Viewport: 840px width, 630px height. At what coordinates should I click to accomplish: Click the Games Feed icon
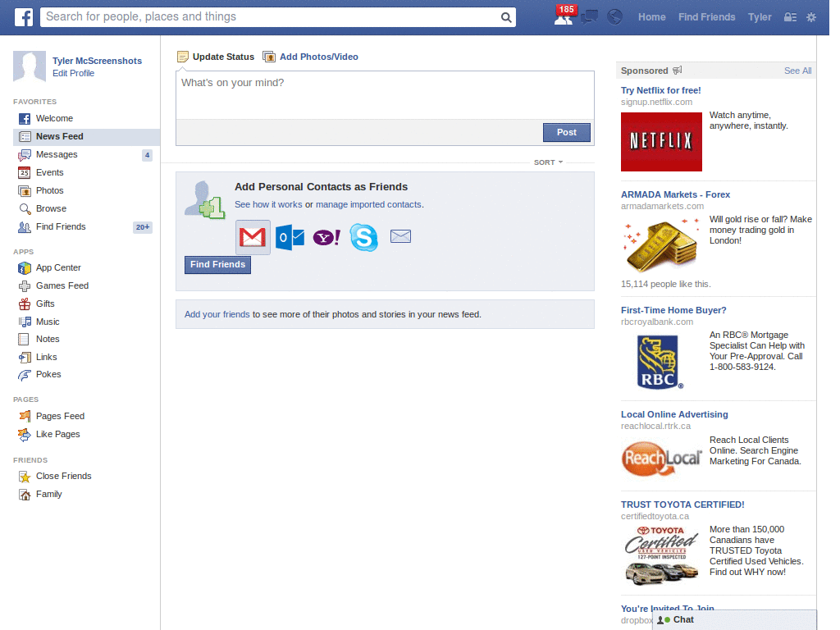(24, 286)
